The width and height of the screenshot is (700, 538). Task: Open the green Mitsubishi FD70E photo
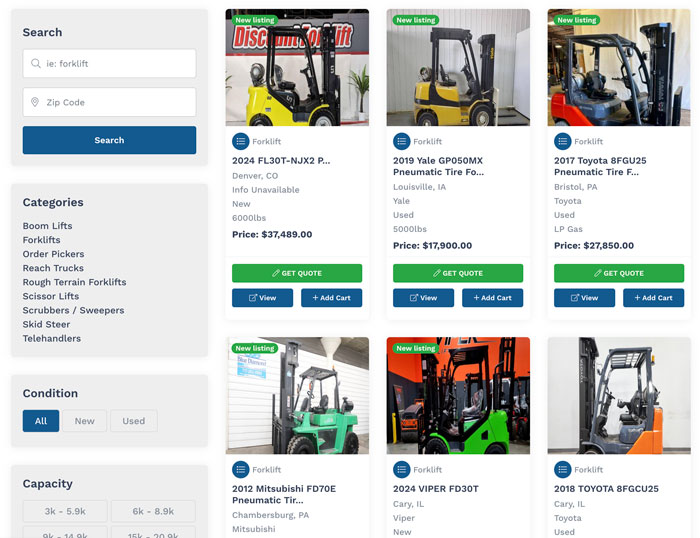pyautogui.click(x=297, y=396)
